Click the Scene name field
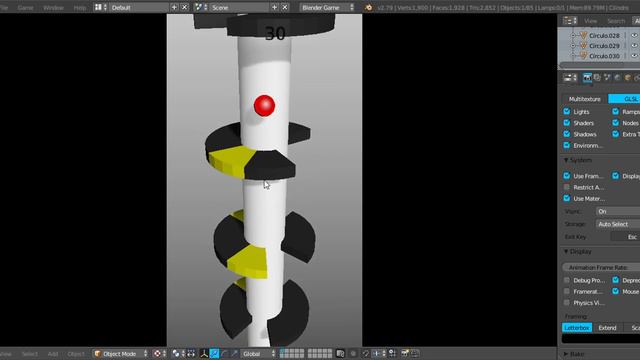Viewport: 640px width, 360px height. pyautogui.click(x=238, y=7)
